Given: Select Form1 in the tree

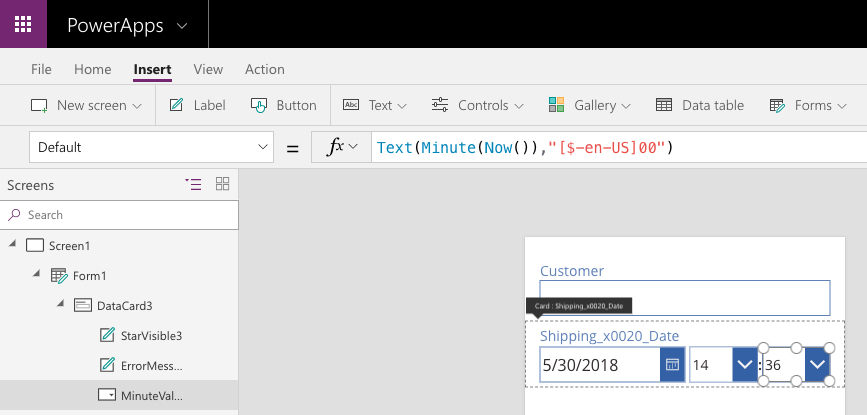Looking at the screenshot, I should coord(89,275).
